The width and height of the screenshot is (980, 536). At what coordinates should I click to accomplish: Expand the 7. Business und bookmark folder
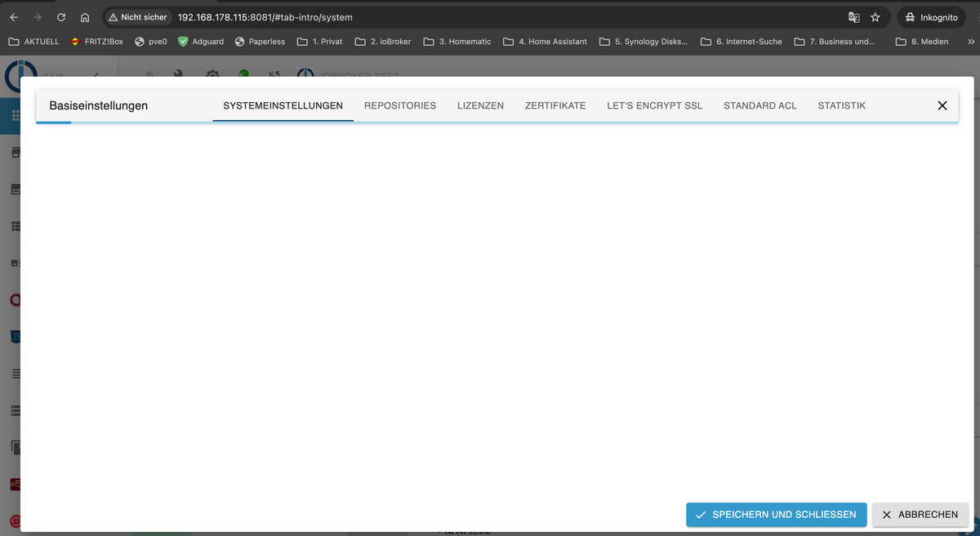coord(835,41)
